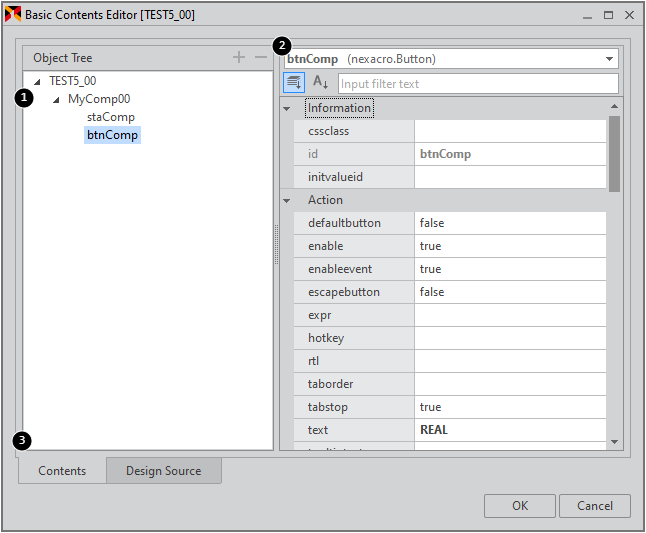Click the plus icon in Object Tree header

pyautogui.click(x=239, y=58)
